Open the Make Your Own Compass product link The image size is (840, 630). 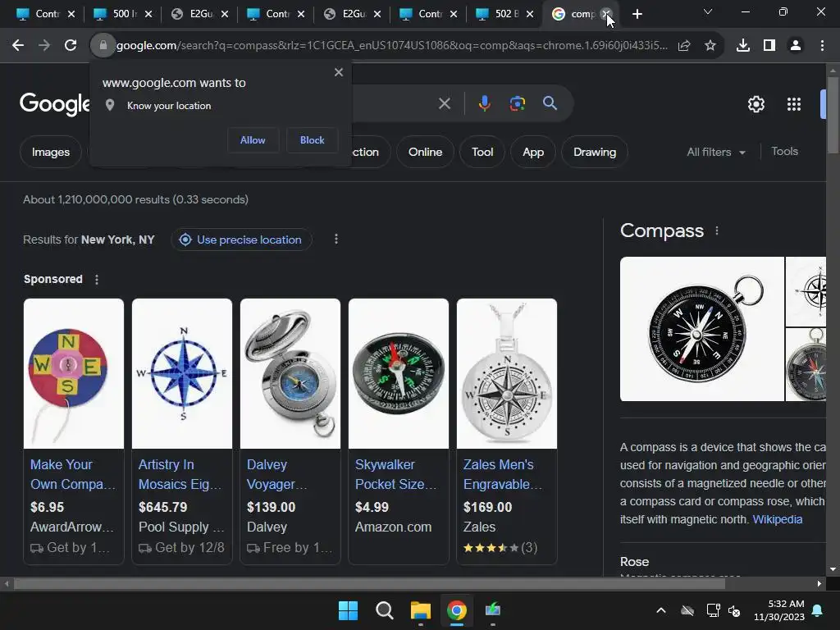pyautogui.click(x=72, y=474)
